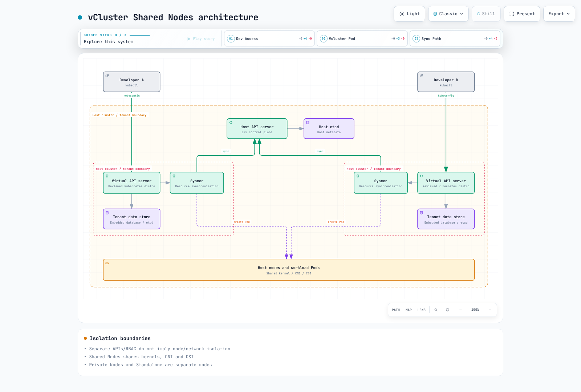Toggle the Still animation mode

(x=486, y=14)
